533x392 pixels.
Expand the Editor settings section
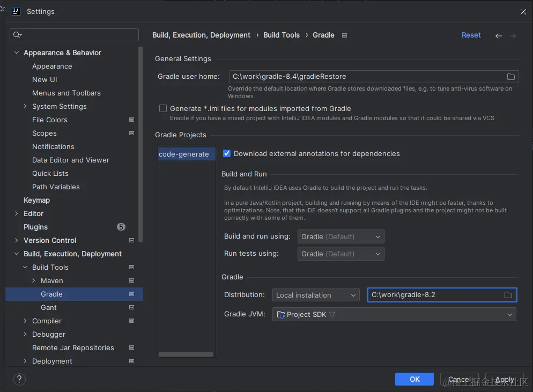coord(17,213)
